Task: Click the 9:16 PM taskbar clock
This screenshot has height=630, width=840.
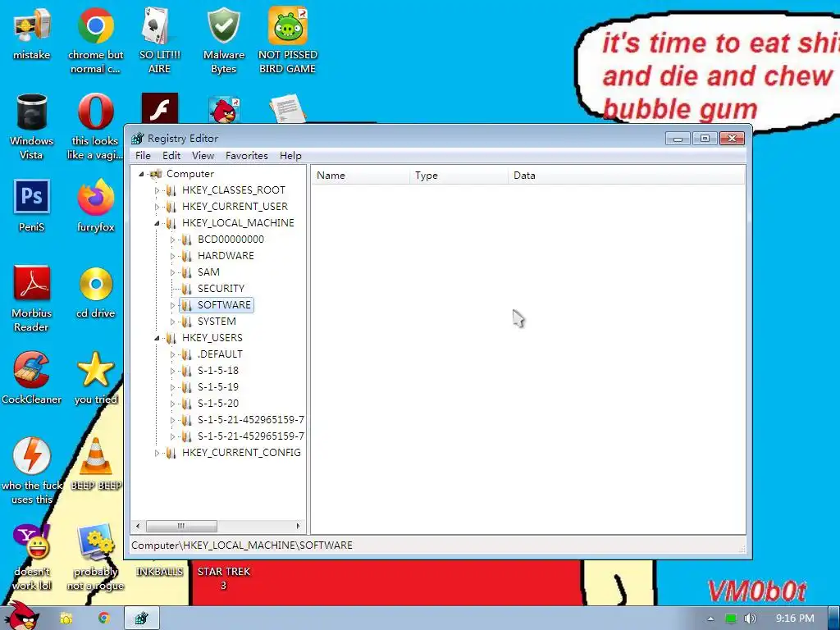Action: click(x=795, y=619)
